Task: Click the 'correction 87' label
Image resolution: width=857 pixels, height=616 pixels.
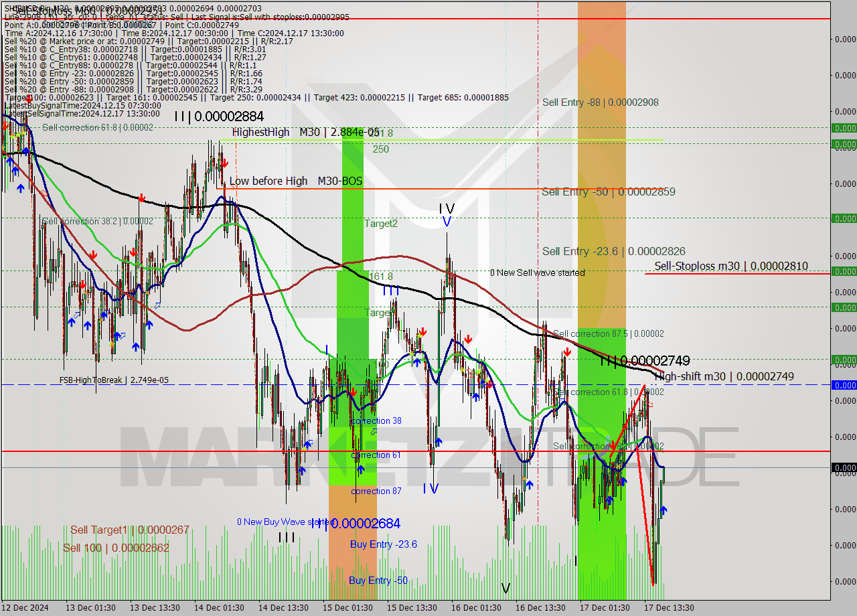Action: coord(376,491)
